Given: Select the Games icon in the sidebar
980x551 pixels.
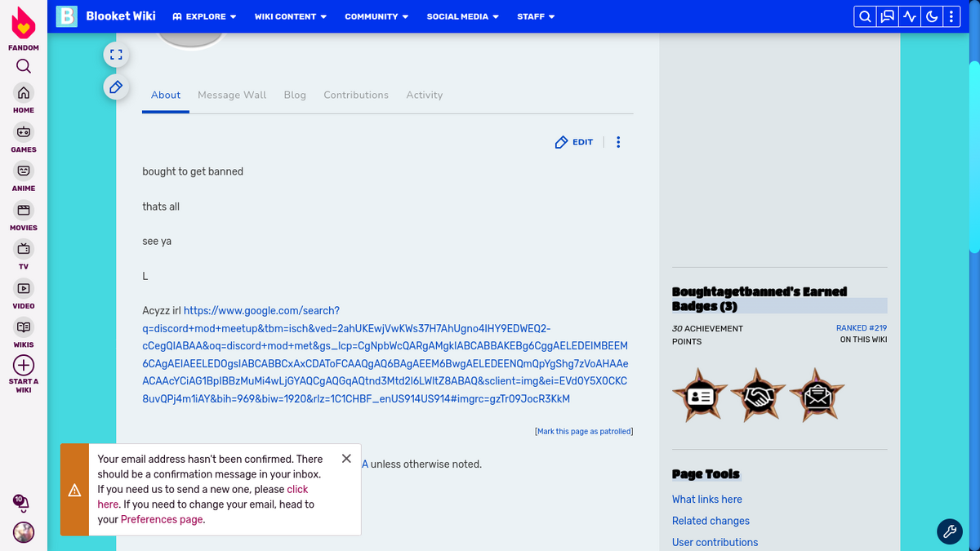Looking at the screenshot, I should [23, 133].
